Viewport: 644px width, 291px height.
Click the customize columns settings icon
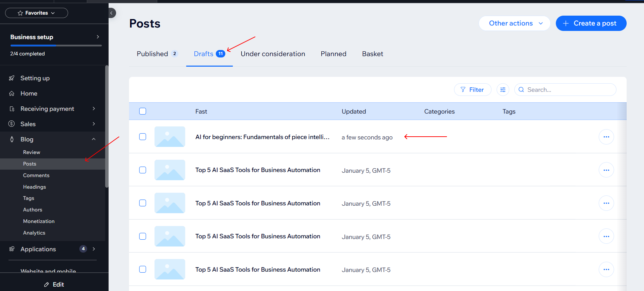[503, 90]
